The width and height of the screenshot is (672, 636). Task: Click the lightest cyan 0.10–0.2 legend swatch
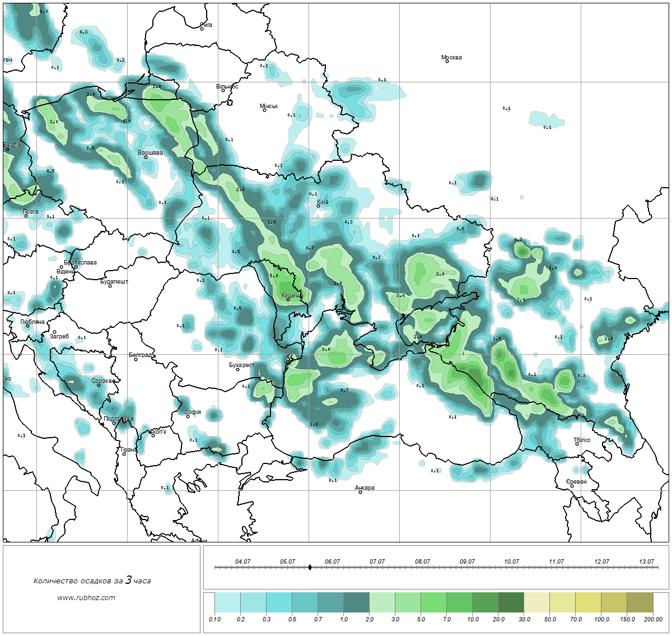pyautogui.click(x=227, y=603)
